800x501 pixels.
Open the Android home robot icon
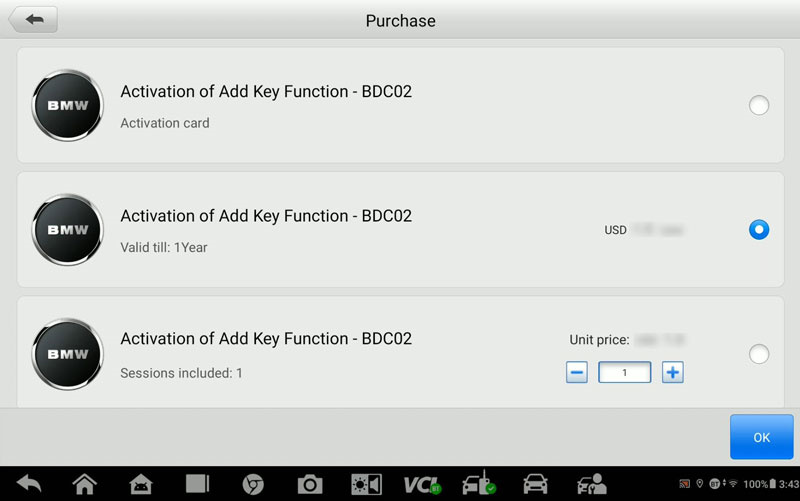140,484
